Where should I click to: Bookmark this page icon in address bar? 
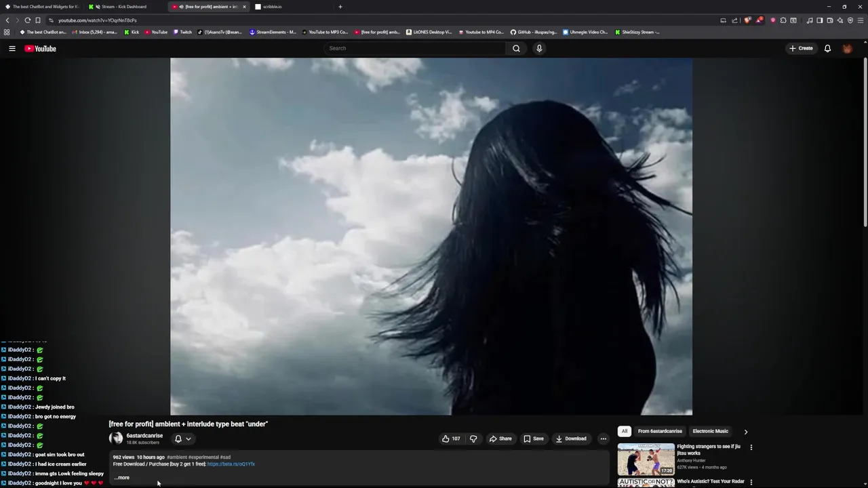[x=37, y=20]
